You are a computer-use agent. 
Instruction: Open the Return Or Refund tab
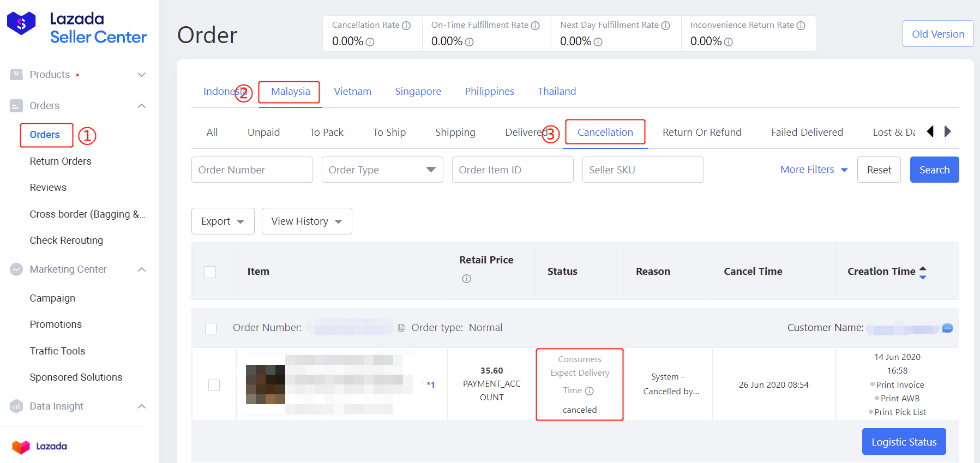702,133
